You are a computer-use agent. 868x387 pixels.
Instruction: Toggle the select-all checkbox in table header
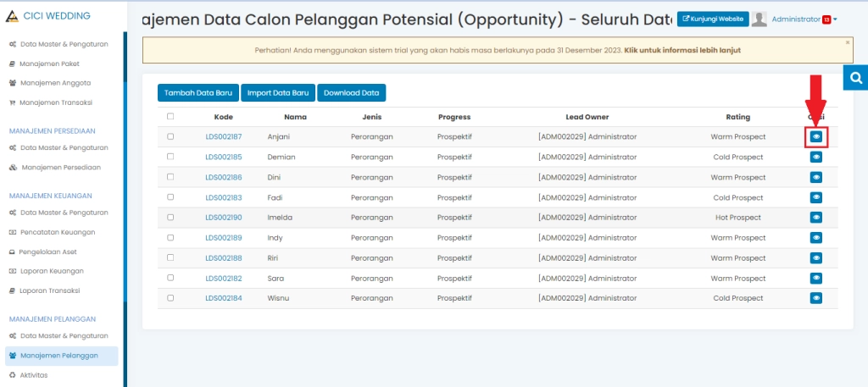click(x=170, y=117)
